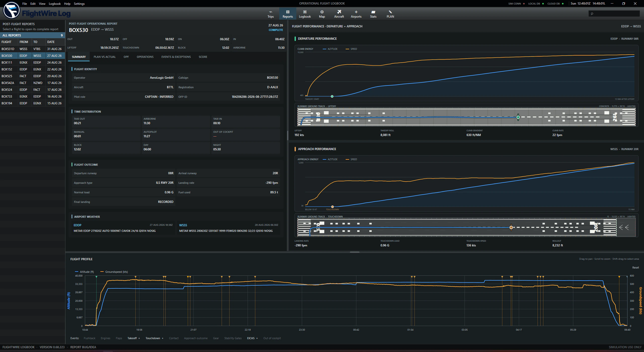This screenshot has height=352, width=644.
Task: Sort reports by the DATE column header
Action: point(55,42)
